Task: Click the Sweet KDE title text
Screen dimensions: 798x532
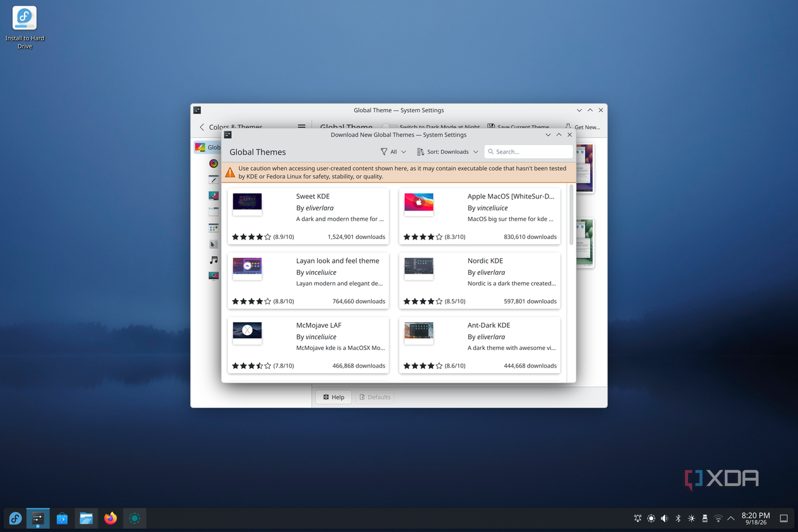Action: pos(313,197)
